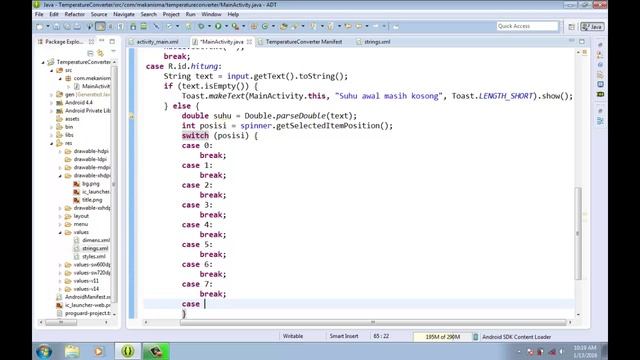This screenshot has height=360, width=640.
Task: Click the LogCat icon in right trim
Action: point(600,94)
